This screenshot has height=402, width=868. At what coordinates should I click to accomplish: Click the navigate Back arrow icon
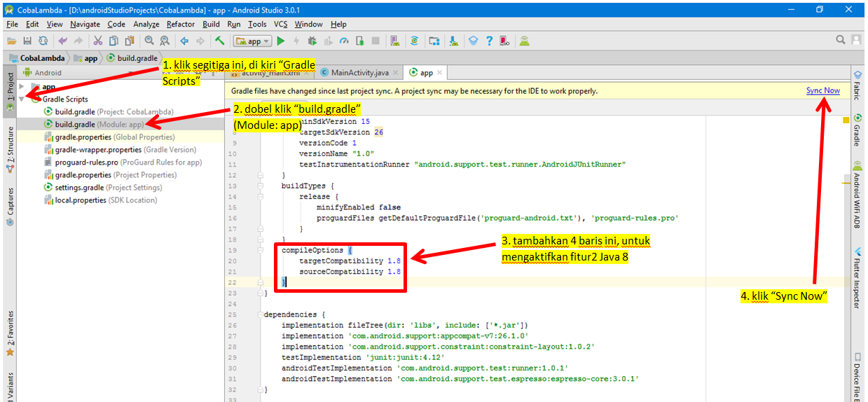tap(184, 41)
